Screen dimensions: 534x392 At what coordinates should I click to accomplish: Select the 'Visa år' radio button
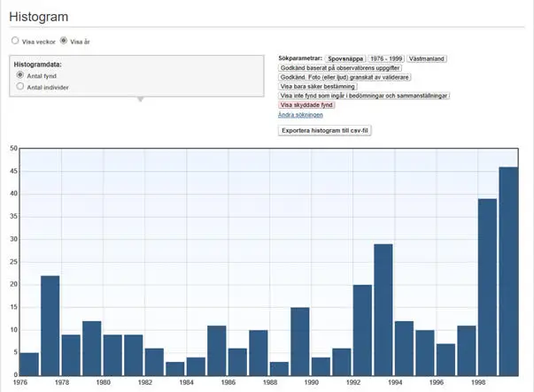tap(63, 41)
